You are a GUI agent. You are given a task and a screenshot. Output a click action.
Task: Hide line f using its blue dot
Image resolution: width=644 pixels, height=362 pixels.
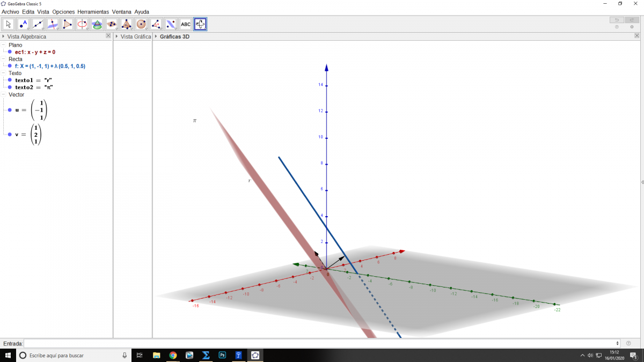pyautogui.click(x=10, y=66)
